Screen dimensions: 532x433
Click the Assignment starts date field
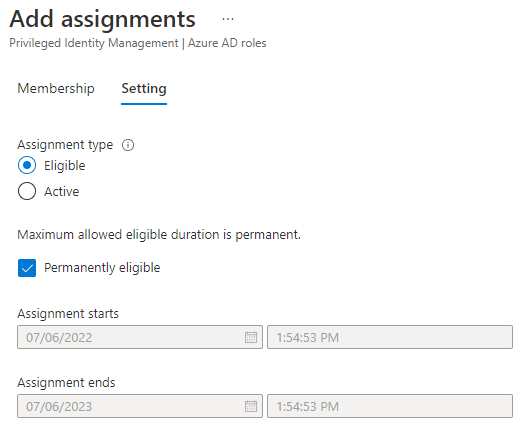coord(140,337)
